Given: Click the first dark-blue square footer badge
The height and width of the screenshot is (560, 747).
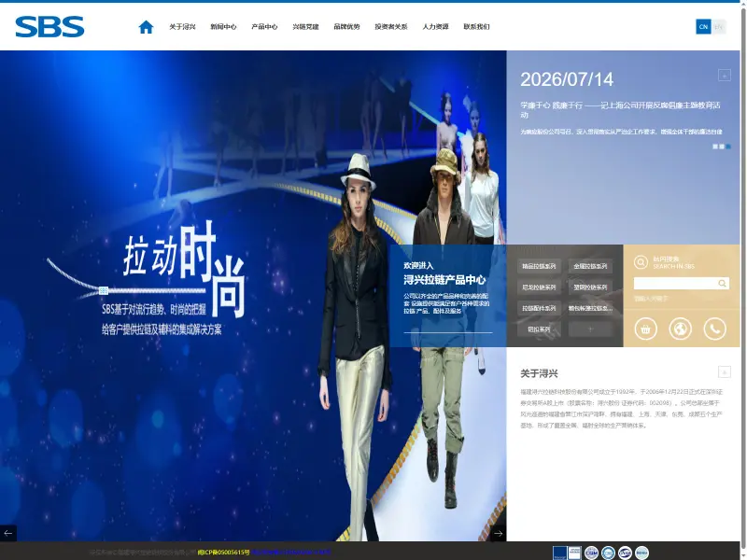Looking at the screenshot, I should click(x=559, y=553).
